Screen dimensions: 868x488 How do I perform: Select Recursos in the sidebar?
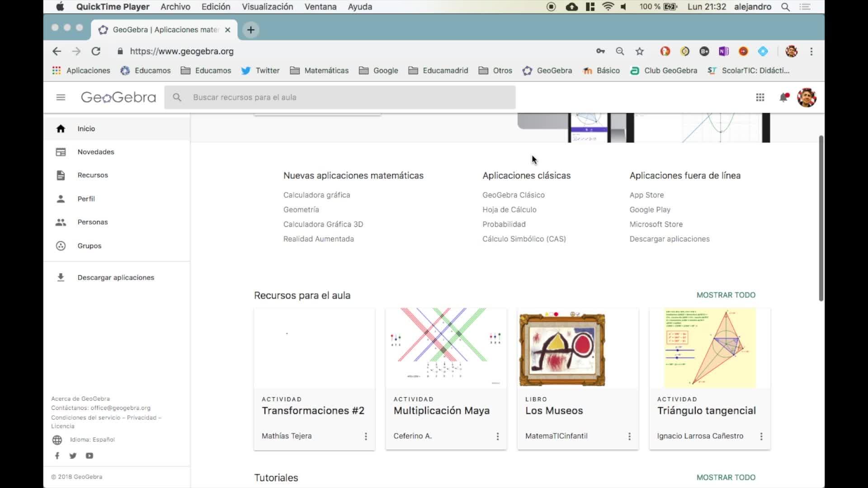[92, 175]
